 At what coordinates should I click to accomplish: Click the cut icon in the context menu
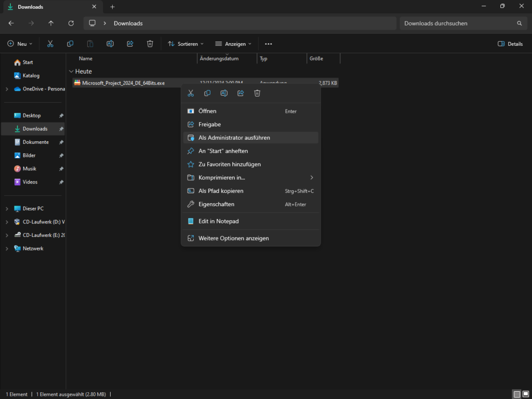pyautogui.click(x=191, y=94)
